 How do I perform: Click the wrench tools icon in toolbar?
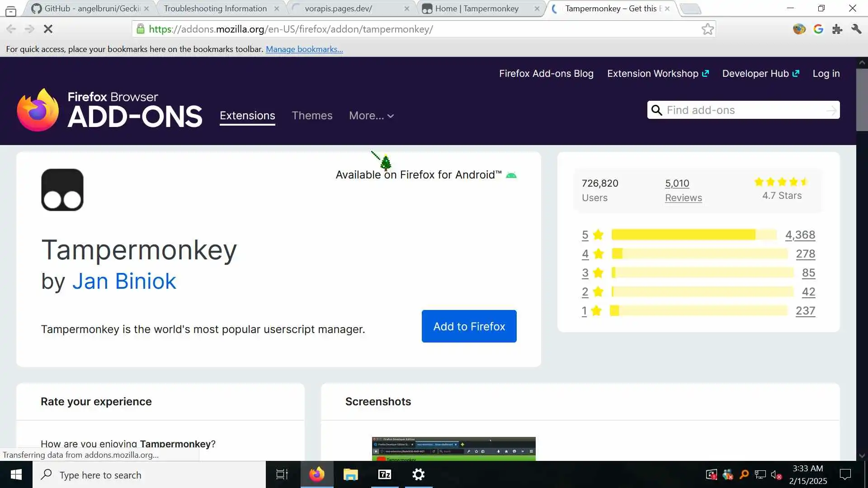[x=856, y=29]
